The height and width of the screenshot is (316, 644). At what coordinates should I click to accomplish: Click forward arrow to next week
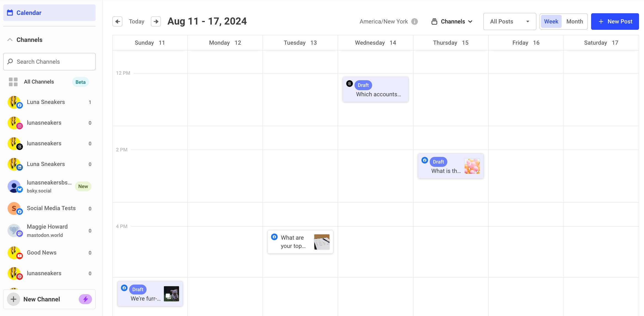[156, 21]
